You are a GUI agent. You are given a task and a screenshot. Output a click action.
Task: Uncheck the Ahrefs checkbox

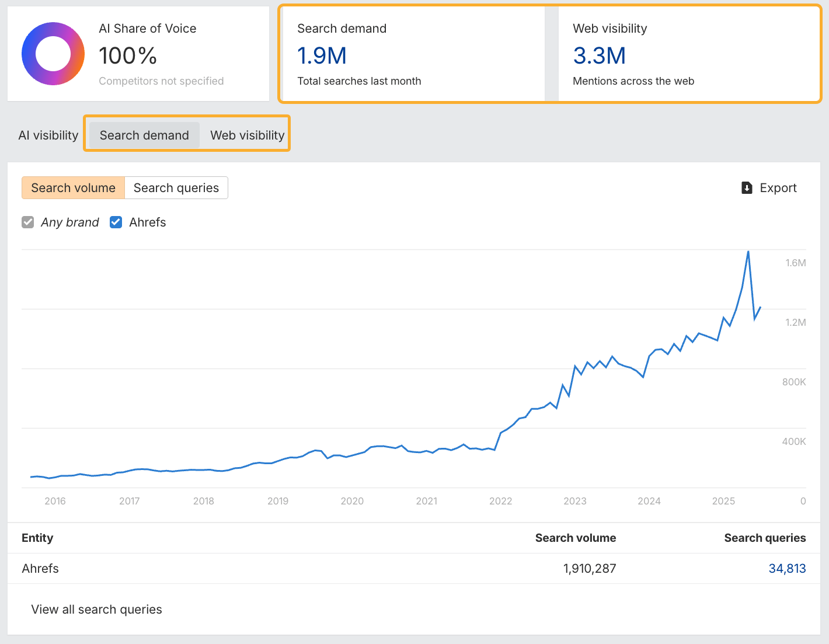coord(116,222)
